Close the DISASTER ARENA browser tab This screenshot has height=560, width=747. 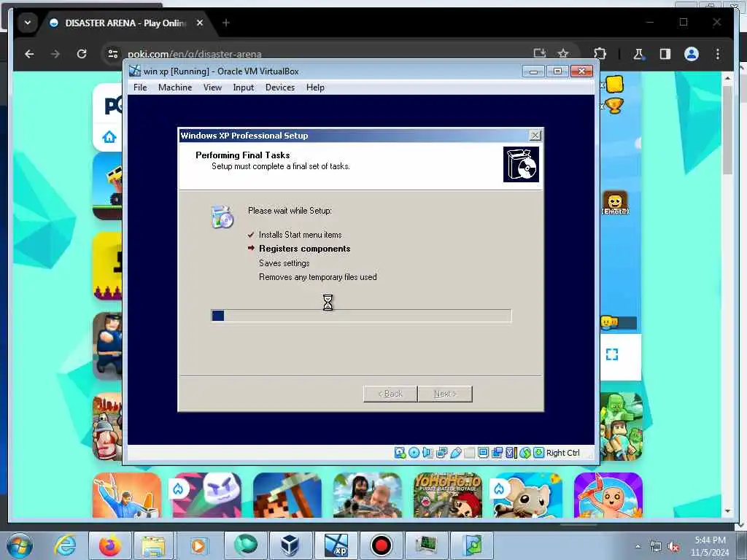[x=200, y=23]
